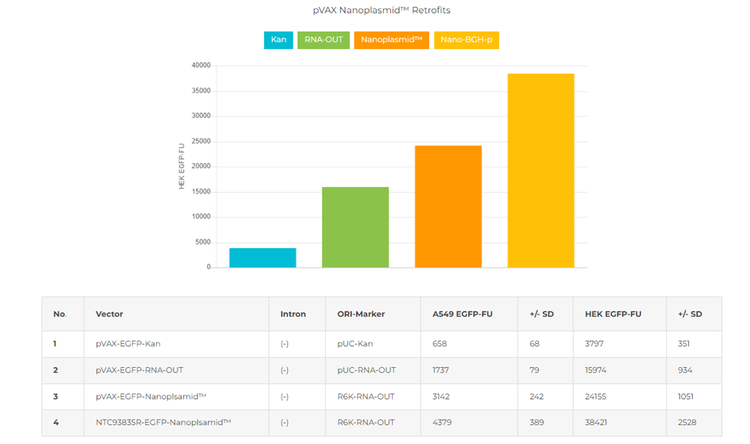Click the 25000 y-axis tick label
This screenshot has height=444, width=750.
coord(201,141)
